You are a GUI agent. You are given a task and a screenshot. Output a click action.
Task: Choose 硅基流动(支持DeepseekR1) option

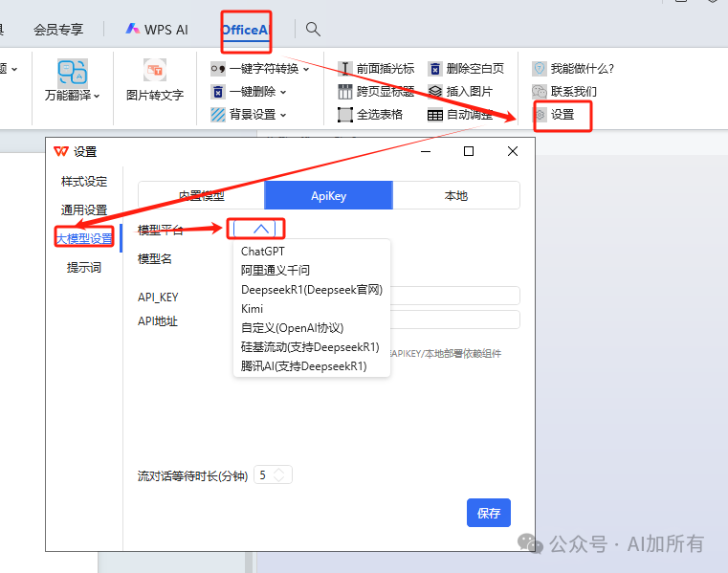(x=312, y=347)
